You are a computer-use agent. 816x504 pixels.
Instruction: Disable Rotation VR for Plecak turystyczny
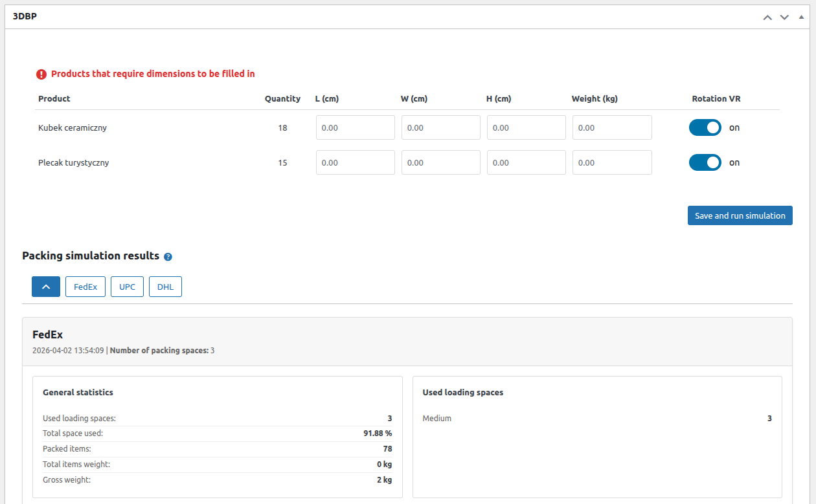click(x=705, y=162)
